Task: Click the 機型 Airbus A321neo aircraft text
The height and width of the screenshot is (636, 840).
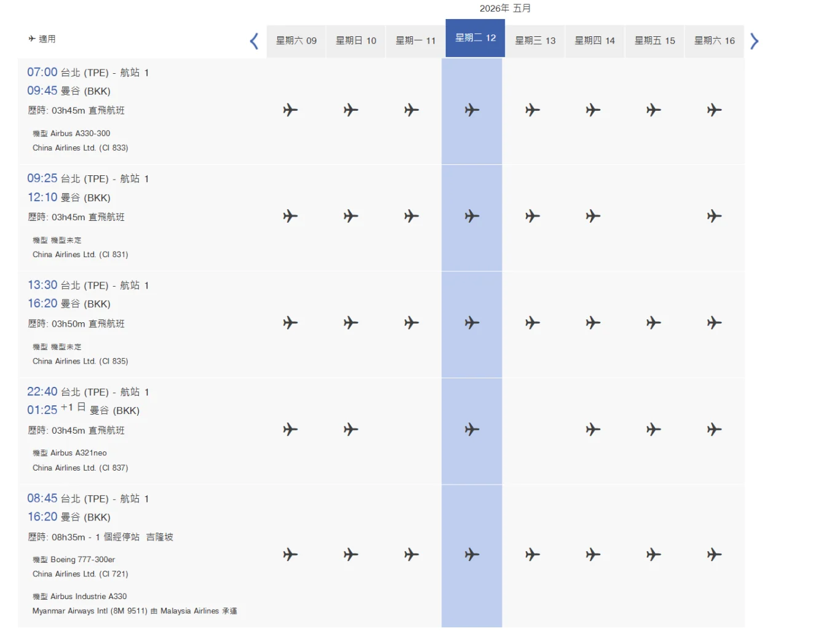Action: click(69, 453)
